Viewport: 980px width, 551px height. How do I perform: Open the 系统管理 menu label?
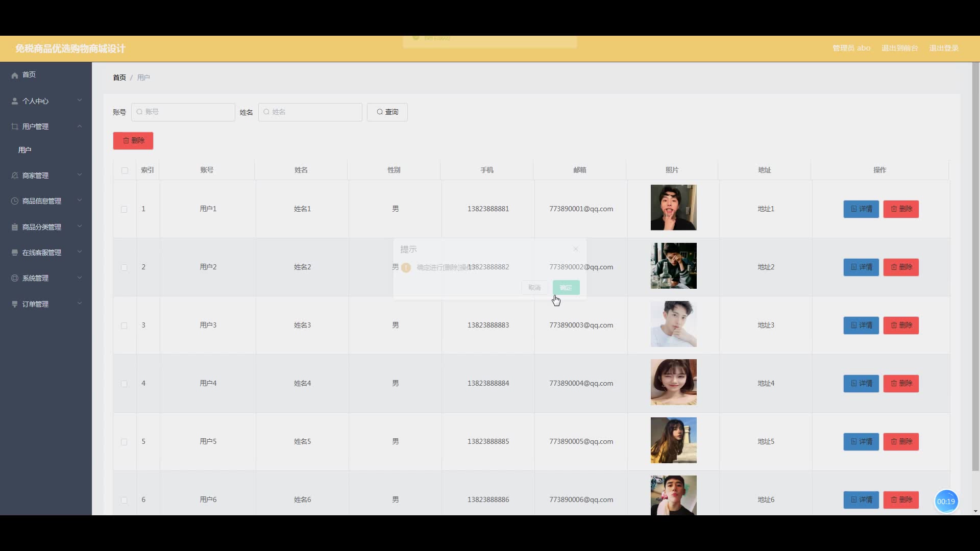pos(35,278)
